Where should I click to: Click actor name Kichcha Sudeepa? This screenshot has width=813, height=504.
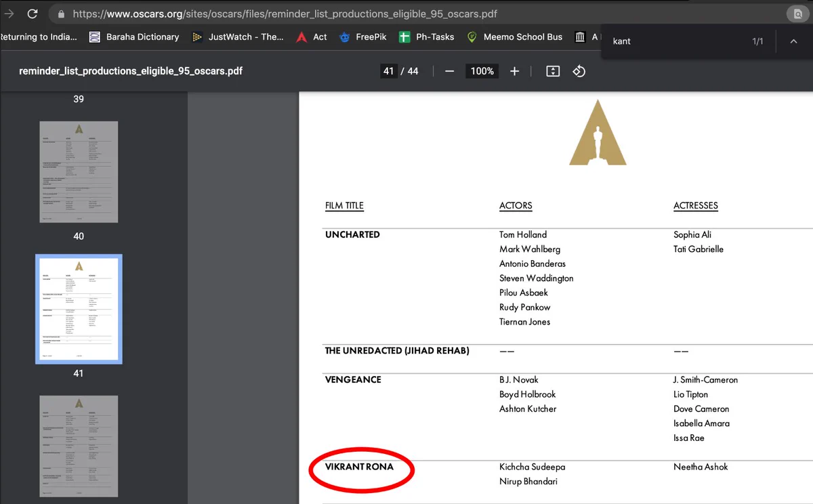tap(533, 467)
